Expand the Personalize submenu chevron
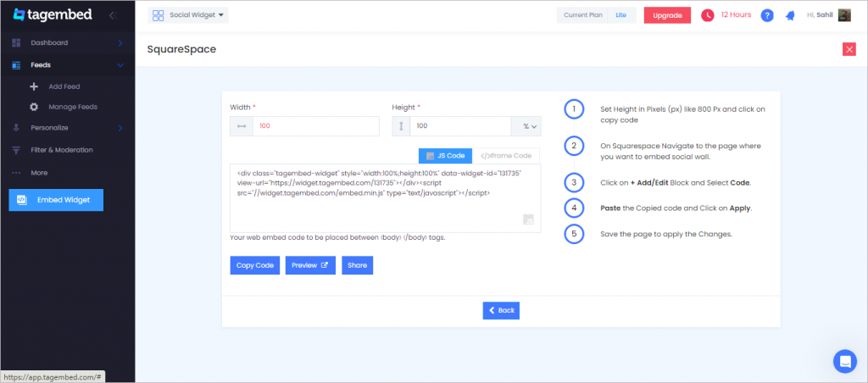 click(x=120, y=128)
